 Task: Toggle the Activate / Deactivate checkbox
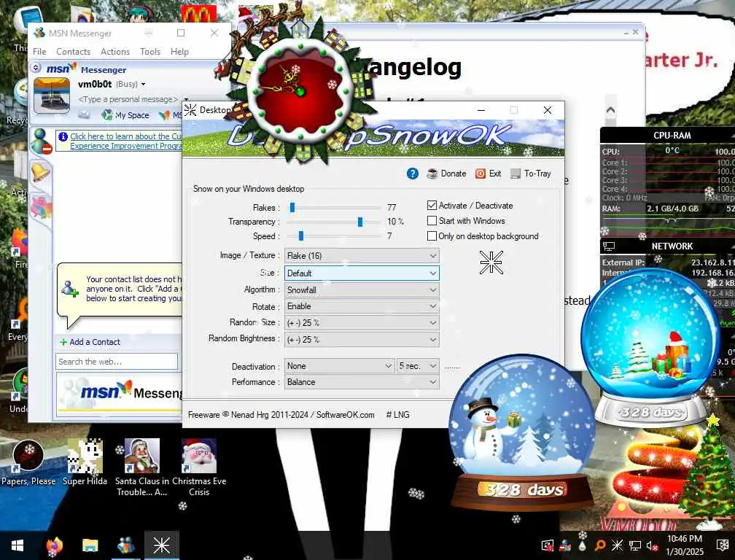tap(432, 205)
